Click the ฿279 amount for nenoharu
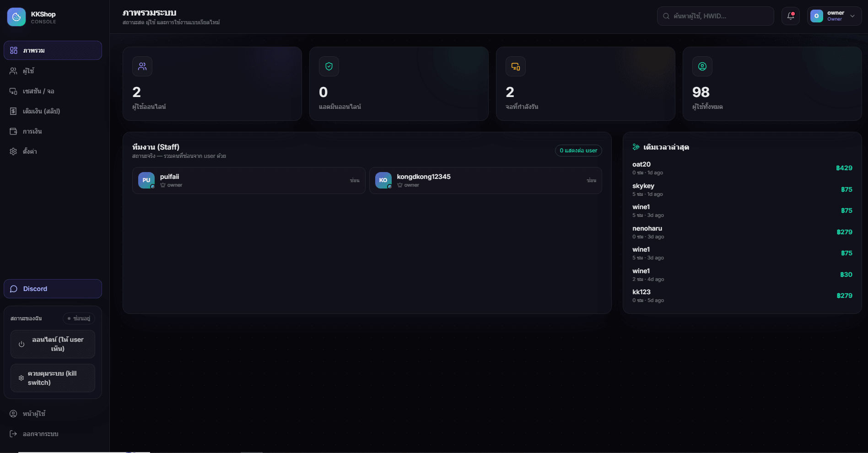This screenshot has height=453, width=868. [x=844, y=232]
